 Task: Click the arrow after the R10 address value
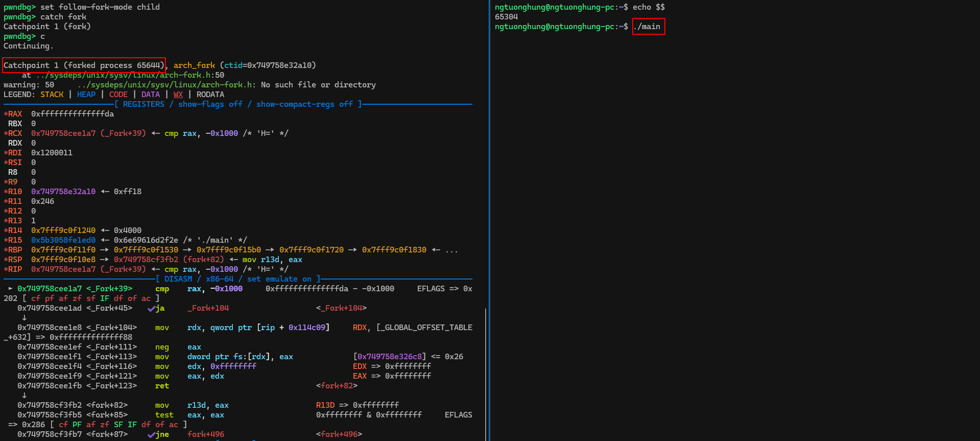pyautogui.click(x=105, y=192)
